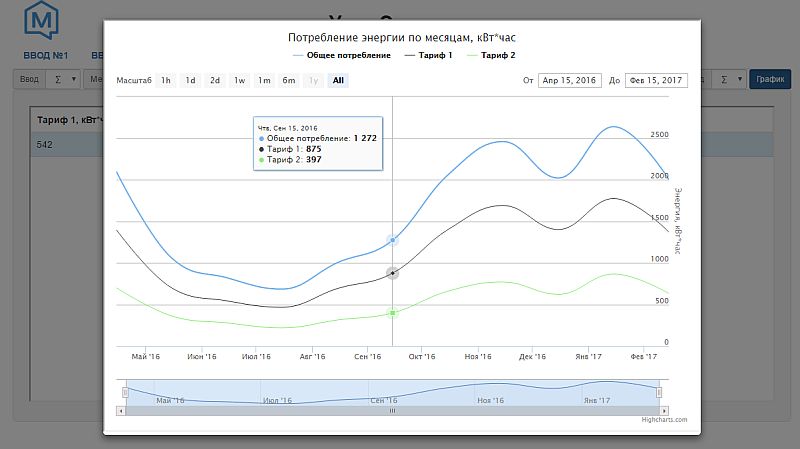The image size is (800, 449).
Task: Open the Σ dropdown beside График
Action: 732,79
